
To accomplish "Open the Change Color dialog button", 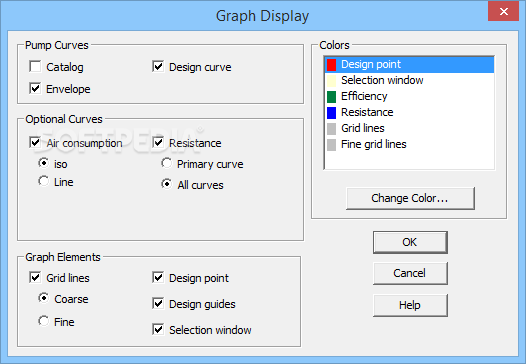I will point(410,198).
